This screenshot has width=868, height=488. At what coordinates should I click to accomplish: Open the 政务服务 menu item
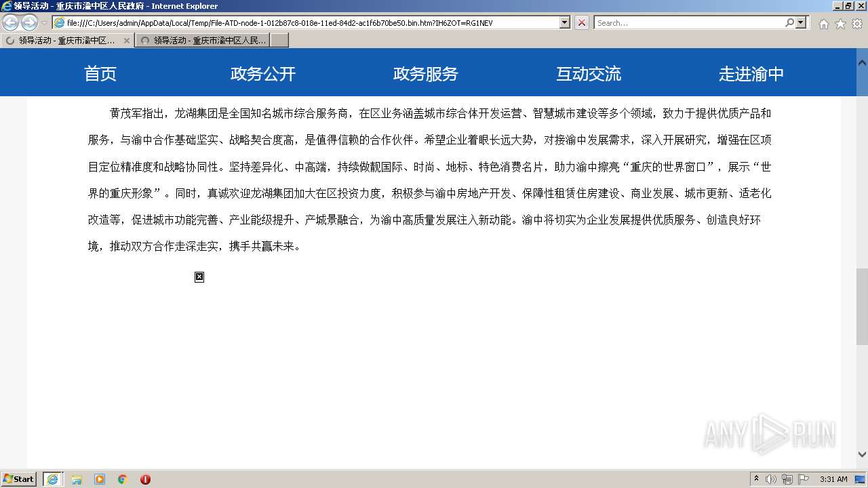tap(426, 74)
